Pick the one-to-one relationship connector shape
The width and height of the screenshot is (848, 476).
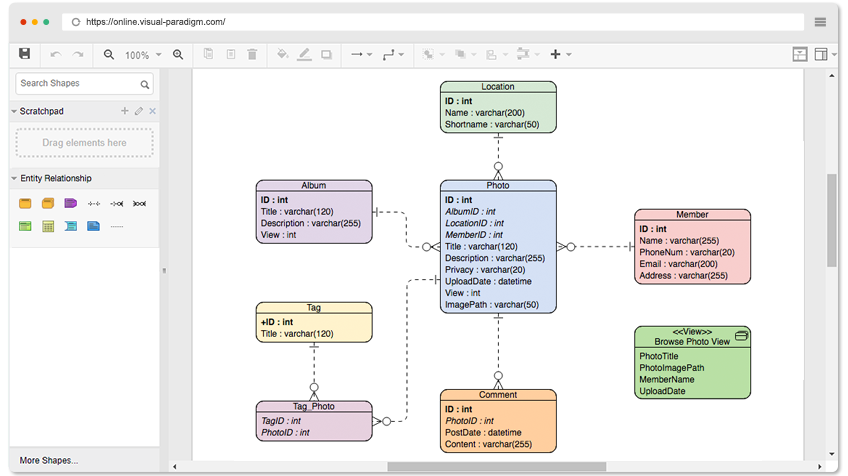[94, 203]
